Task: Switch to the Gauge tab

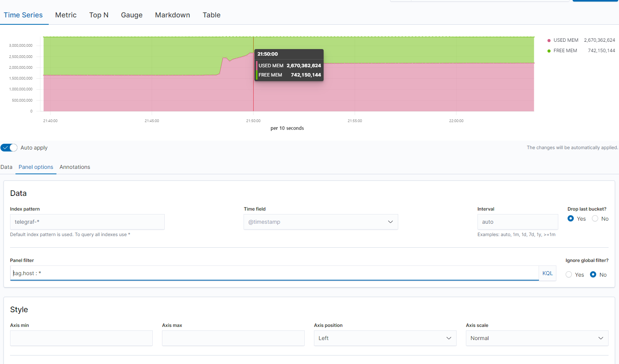Action: coord(132,15)
